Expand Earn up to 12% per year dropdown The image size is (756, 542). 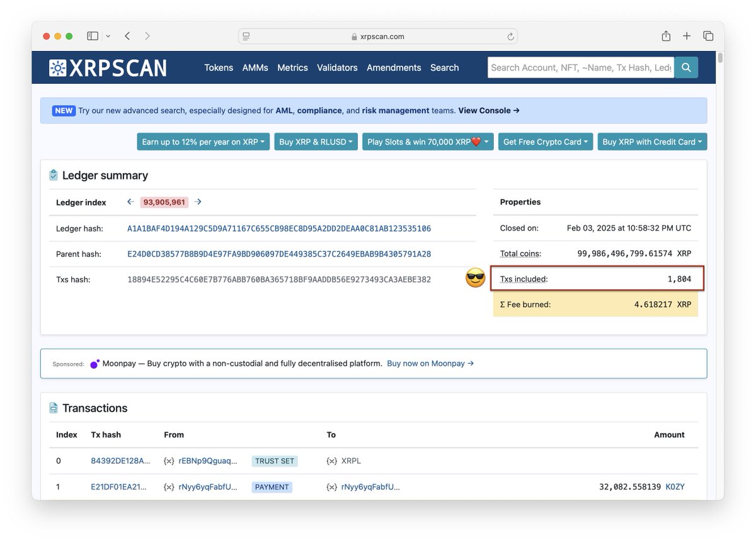tap(203, 142)
